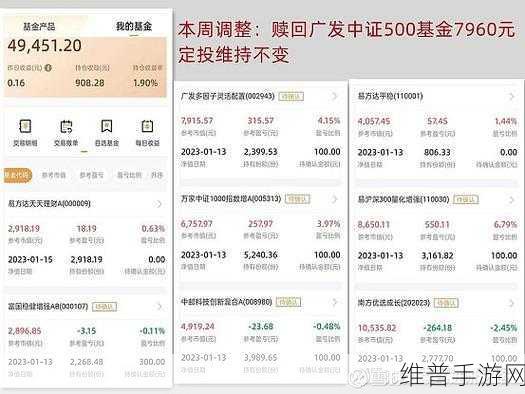Select loss value -264.18
Screen dimensions: 525x394
438,328
